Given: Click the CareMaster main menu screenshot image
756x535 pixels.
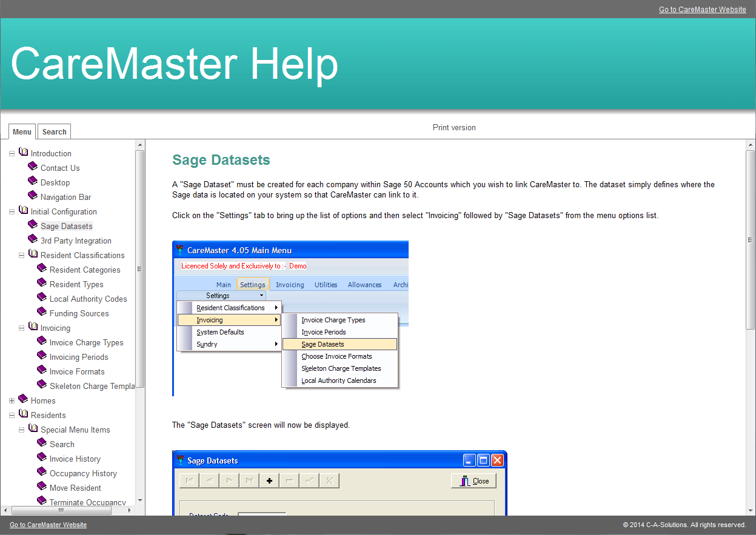Looking at the screenshot, I should point(290,319).
